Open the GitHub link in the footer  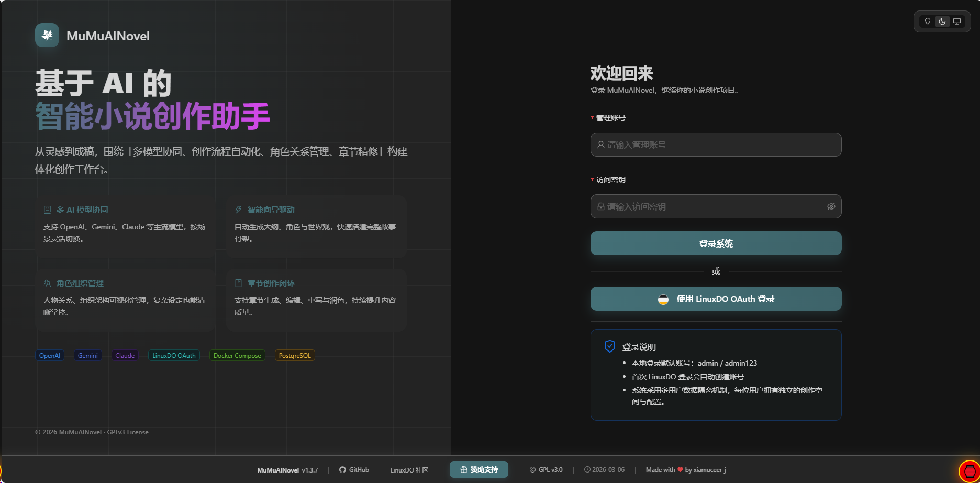pos(354,470)
